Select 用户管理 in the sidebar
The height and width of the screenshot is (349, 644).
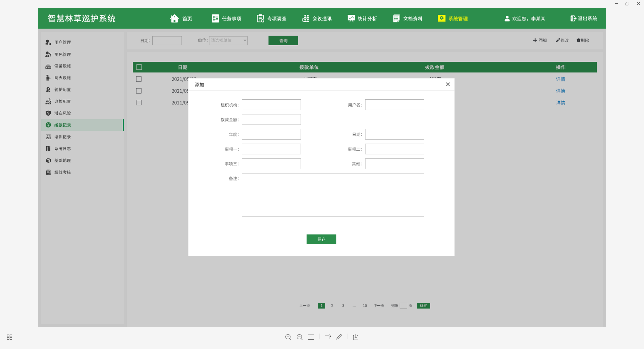(x=63, y=42)
